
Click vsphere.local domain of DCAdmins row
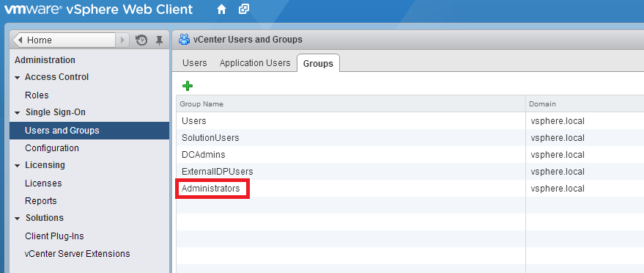pos(558,155)
